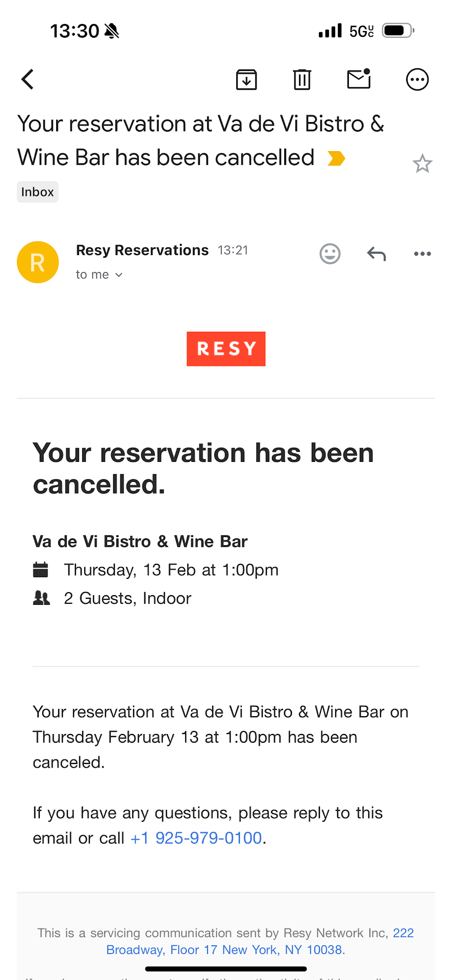Toggle the yellow importance marker
Screen dimensions: 452x980
[336, 158]
